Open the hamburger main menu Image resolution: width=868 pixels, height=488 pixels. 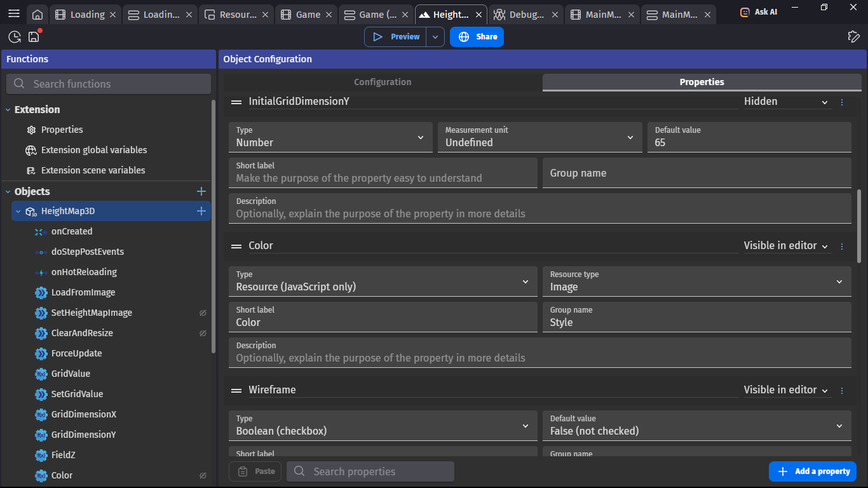[x=13, y=14]
